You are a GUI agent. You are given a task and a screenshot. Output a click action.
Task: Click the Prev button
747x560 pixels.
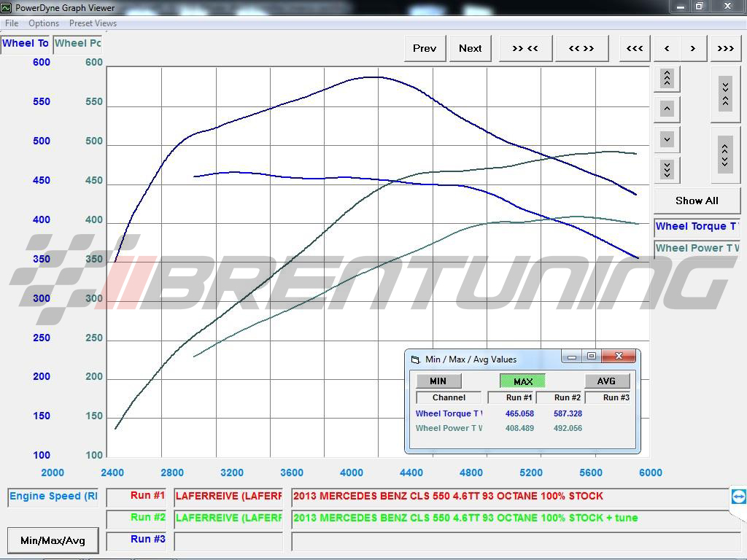coord(425,48)
